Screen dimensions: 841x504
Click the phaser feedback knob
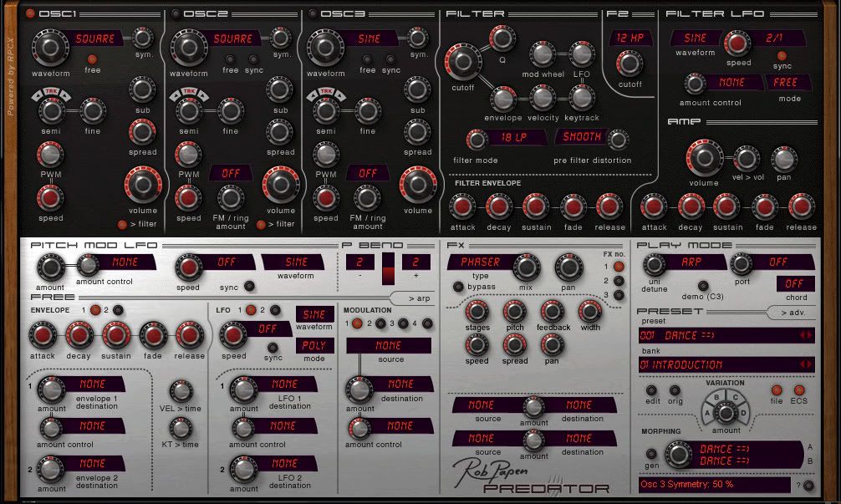tap(553, 310)
